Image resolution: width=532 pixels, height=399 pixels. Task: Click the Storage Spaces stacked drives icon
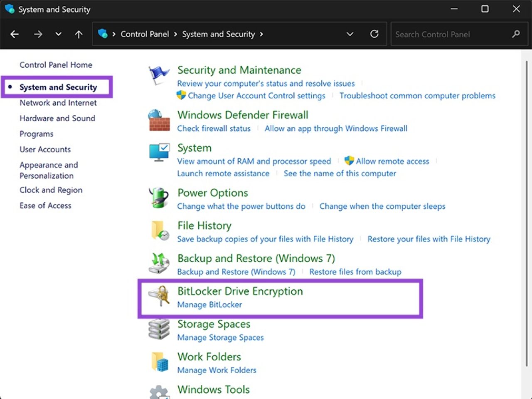[159, 330]
